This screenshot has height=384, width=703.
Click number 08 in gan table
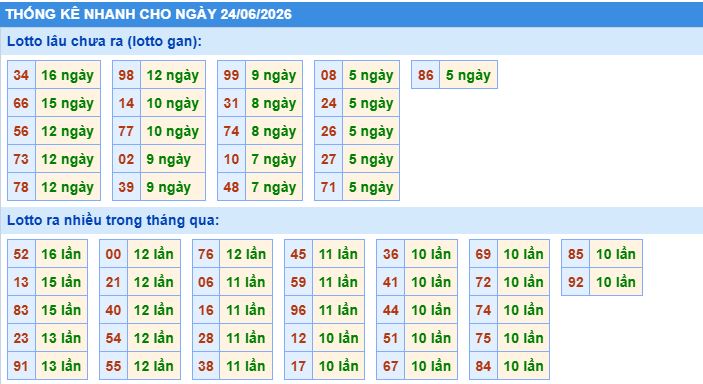(x=329, y=75)
